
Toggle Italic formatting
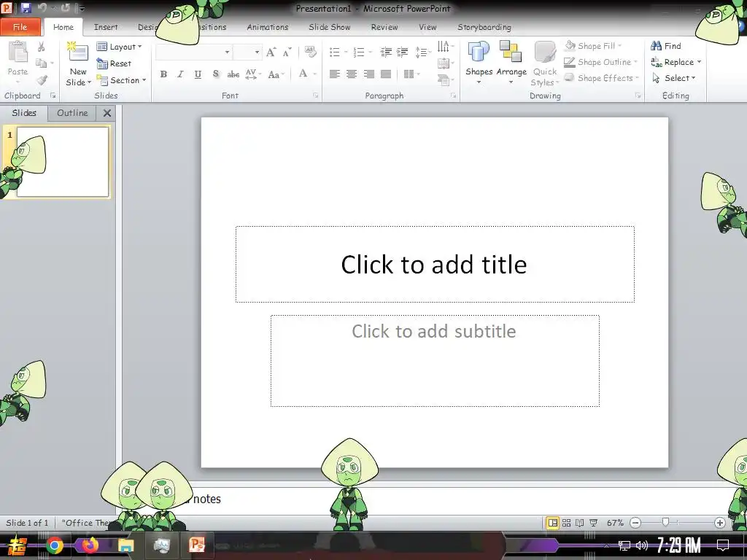181,74
